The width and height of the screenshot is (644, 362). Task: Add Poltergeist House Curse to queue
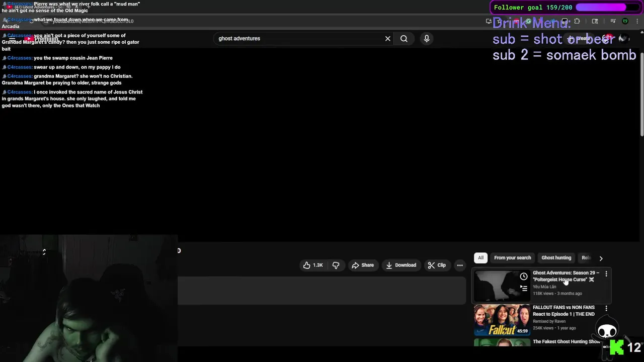click(x=524, y=288)
